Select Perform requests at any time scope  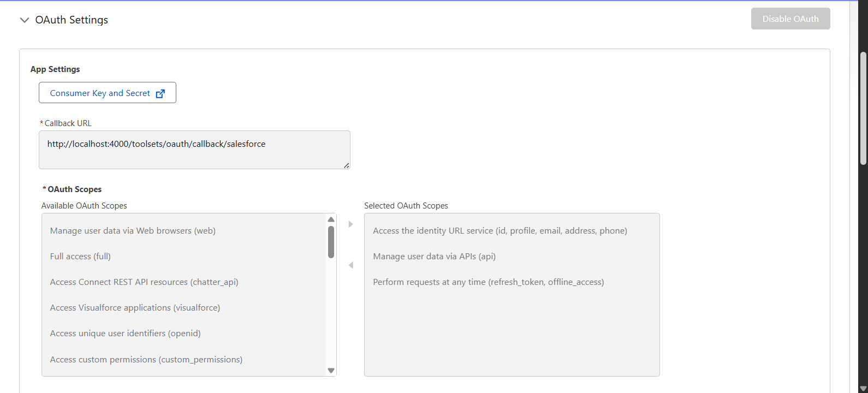pyautogui.click(x=488, y=282)
